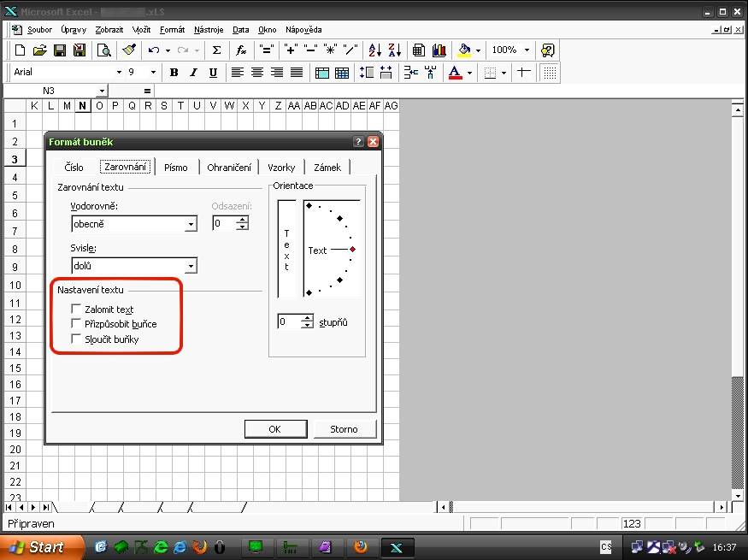Image resolution: width=748 pixels, height=560 pixels.
Task: Open the Name Box N3 dropdown
Action: (102, 91)
